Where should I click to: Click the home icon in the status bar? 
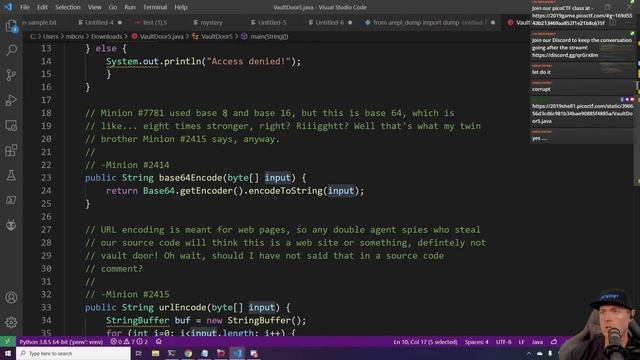159,342
